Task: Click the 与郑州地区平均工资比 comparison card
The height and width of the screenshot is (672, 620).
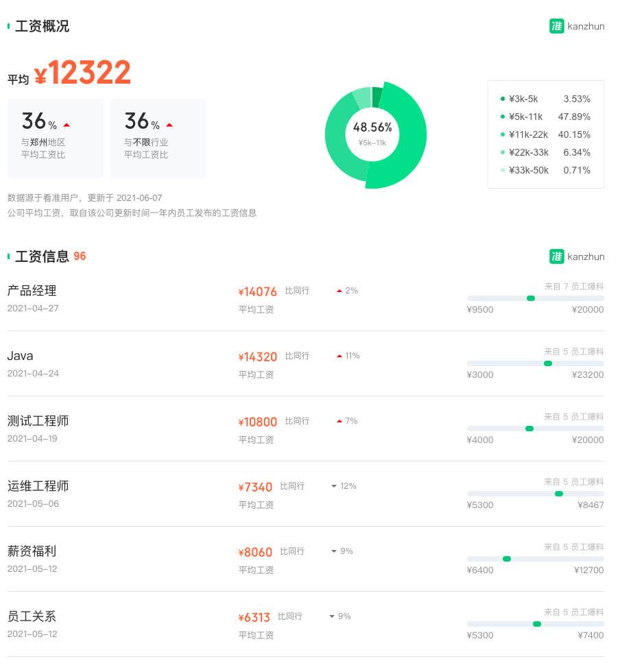Action: pos(56,139)
